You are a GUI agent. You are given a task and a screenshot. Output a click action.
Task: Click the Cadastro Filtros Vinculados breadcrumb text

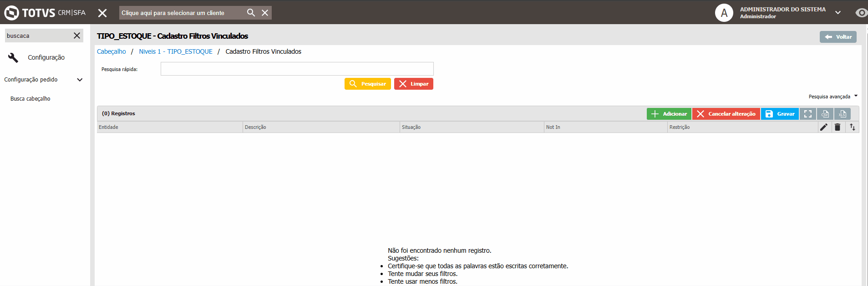click(264, 51)
